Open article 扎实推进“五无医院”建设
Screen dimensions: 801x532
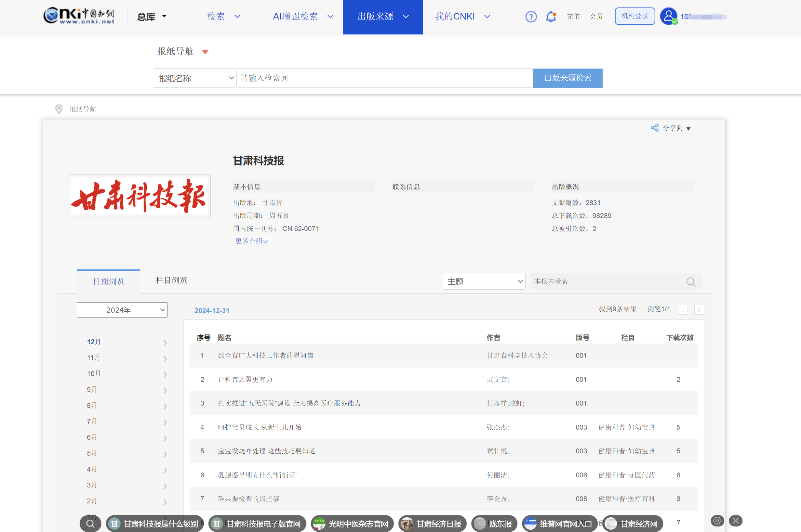289,403
